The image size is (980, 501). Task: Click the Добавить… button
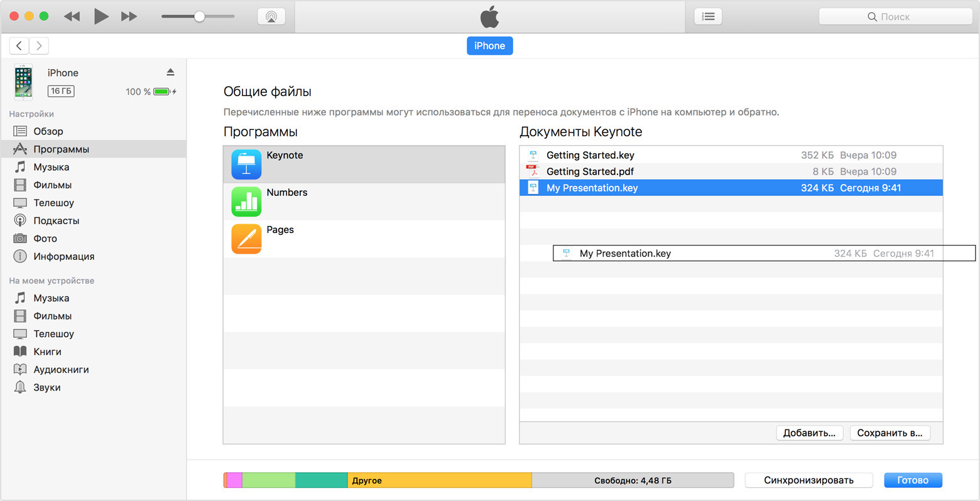tap(809, 433)
